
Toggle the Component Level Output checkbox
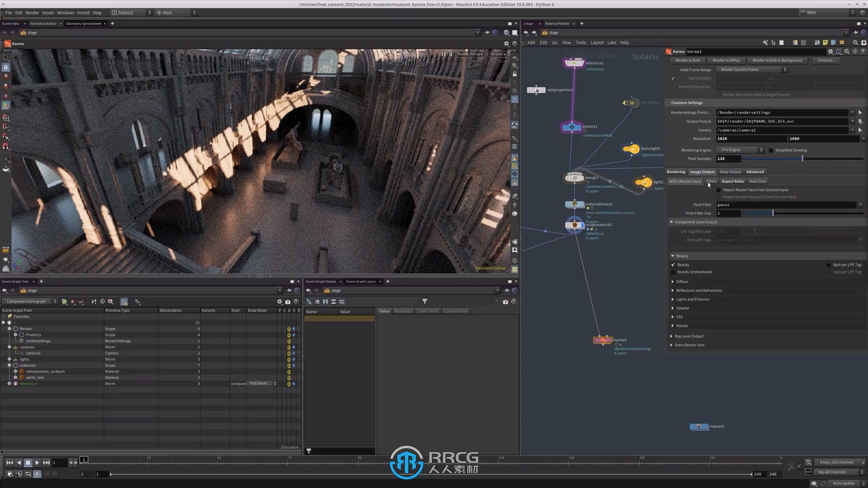[671, 222]
